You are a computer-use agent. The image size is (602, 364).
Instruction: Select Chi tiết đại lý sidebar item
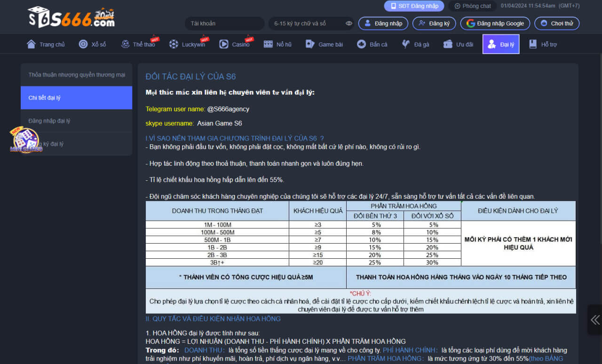coord(77,98)
